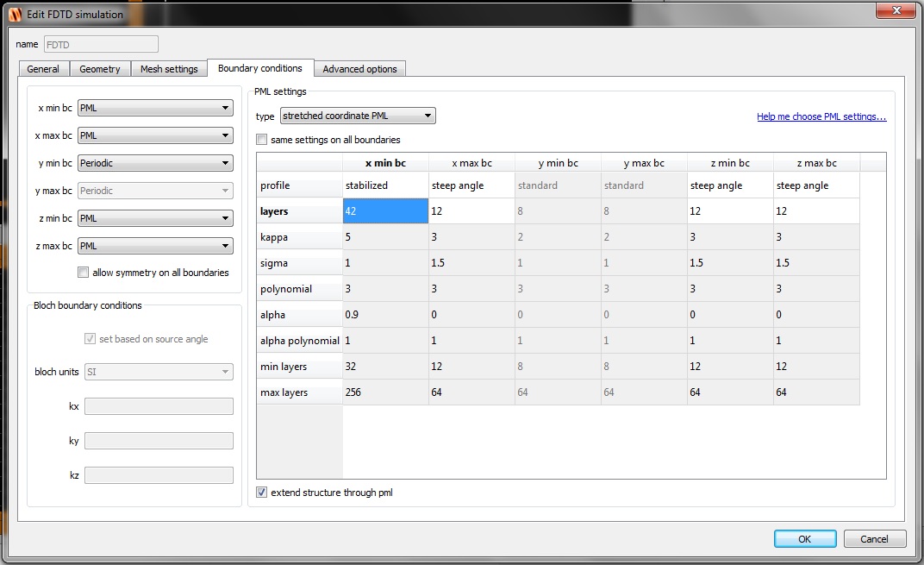
Task: Click the Lumerical app icon in title bar
Action: point(15,14)
